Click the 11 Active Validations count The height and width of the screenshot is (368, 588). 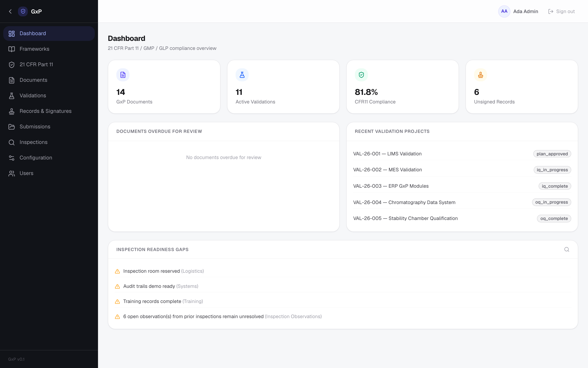click(x=239, y=92)
